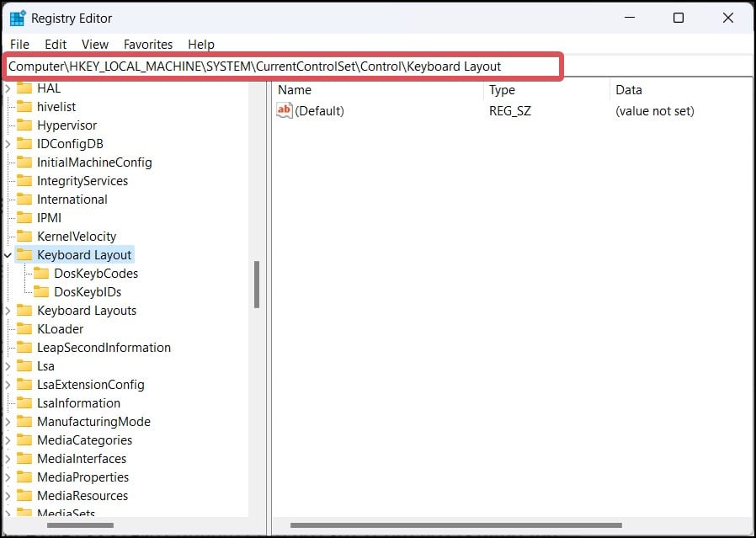Image resolution: width=756 pixels, height=538 pixels.
Task: Select the InitialMachineConfig folder icon
Action: pyautogui.click(x=24, y=162)
